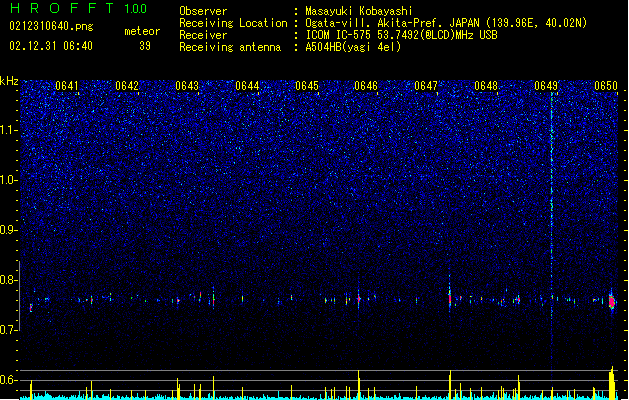Click time marker 0649

pos(546,86)
